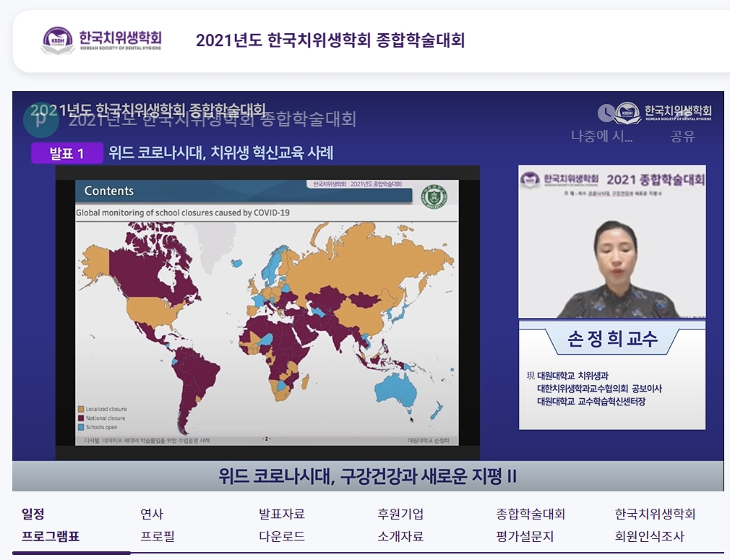Viewport: 730px width, 560px height.
Task: Click the 공유 share label on the video
Action: pos(682,136)
